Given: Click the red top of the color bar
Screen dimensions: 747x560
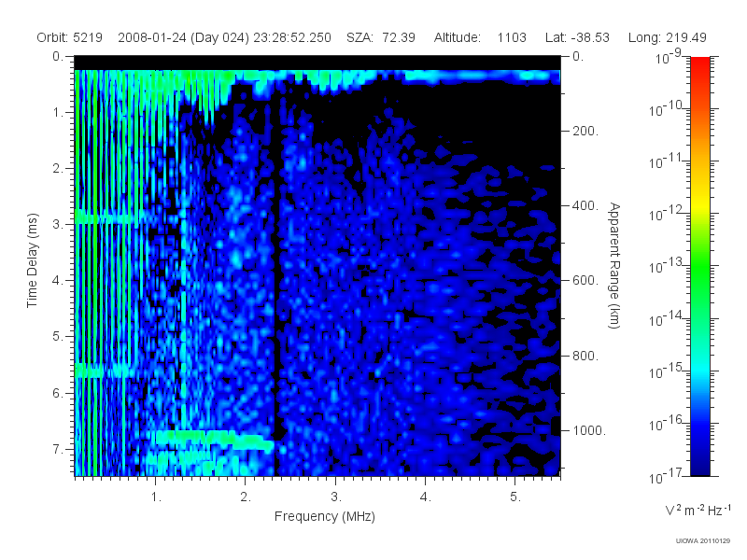Looking at the screenshot, I should click(x=699, y=64).
